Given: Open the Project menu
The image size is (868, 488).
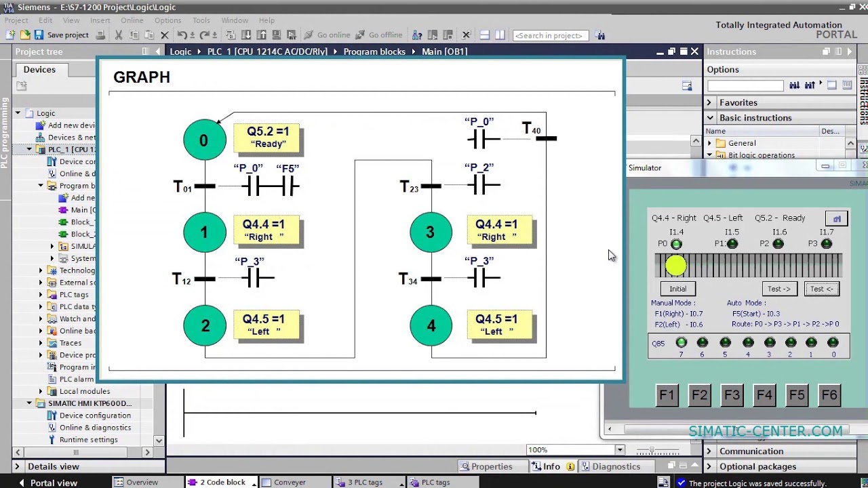Looking at the screenshot, I should click(16, 20).
